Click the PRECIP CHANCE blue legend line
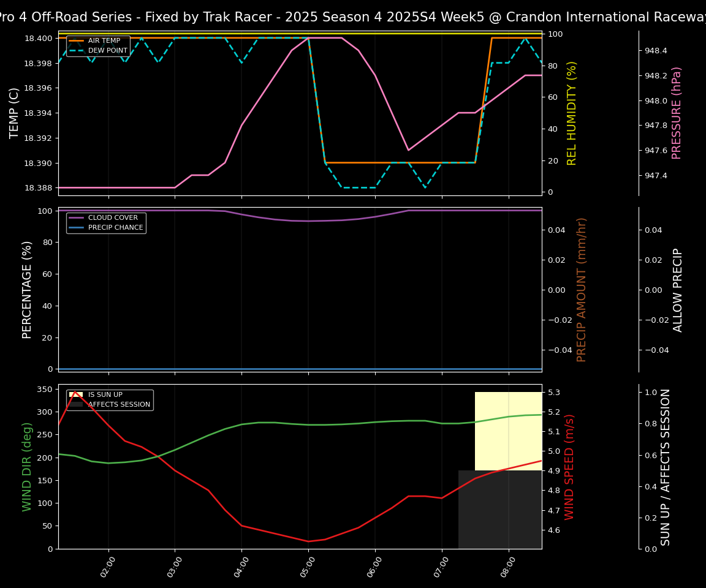 [x=77, y=228]
